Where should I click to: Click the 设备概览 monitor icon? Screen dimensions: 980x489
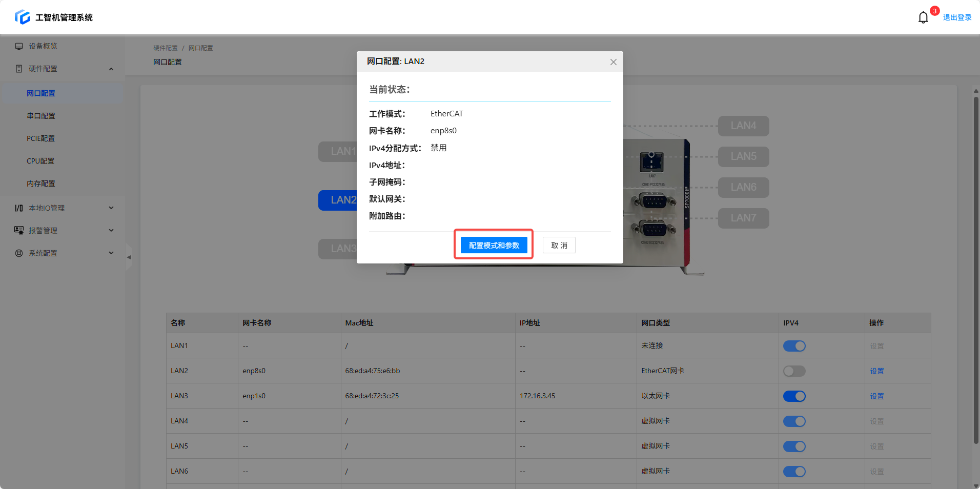click(x=19, y=46)
